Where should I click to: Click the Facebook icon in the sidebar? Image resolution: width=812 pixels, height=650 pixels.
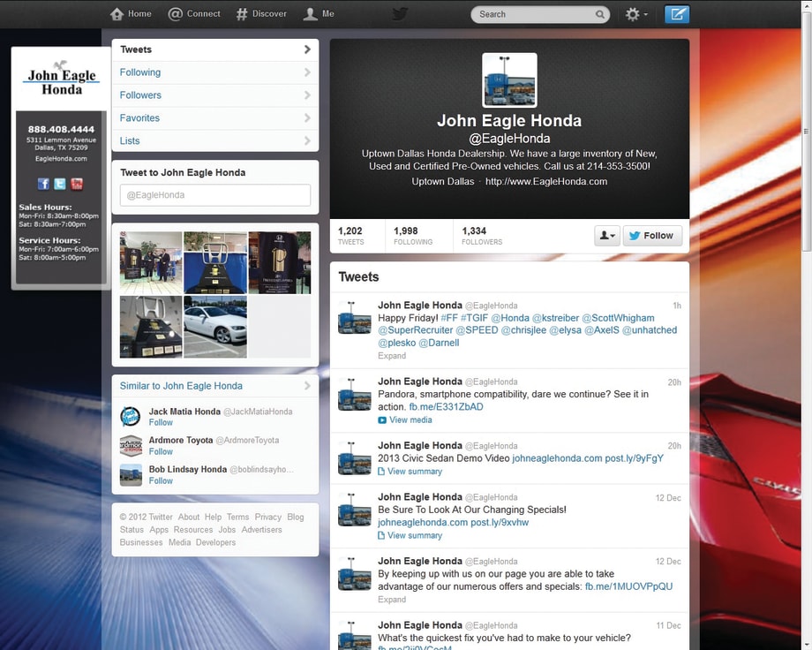[x=43, y=184]
